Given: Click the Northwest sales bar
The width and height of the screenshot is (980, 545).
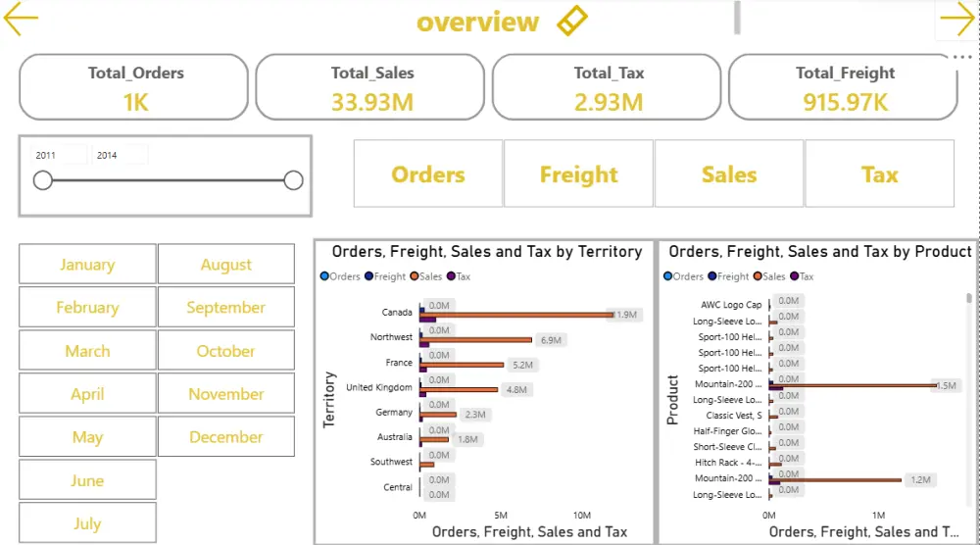Looking at the screenshot, I should (x=475, y=339).
